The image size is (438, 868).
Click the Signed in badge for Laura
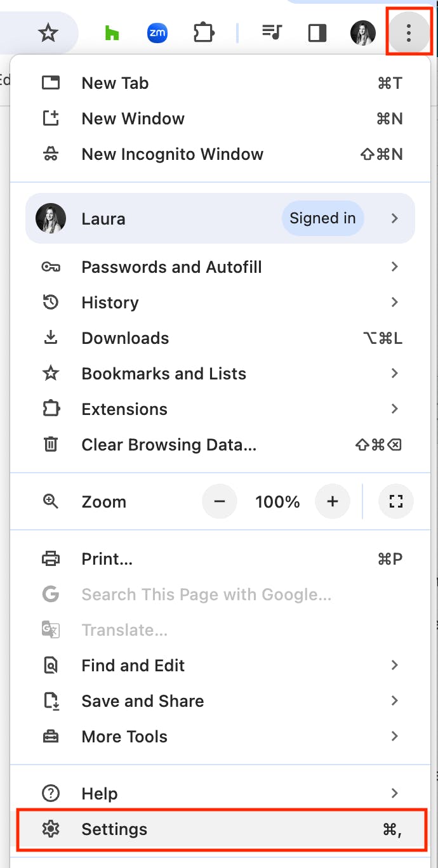[x=322, y=219]
